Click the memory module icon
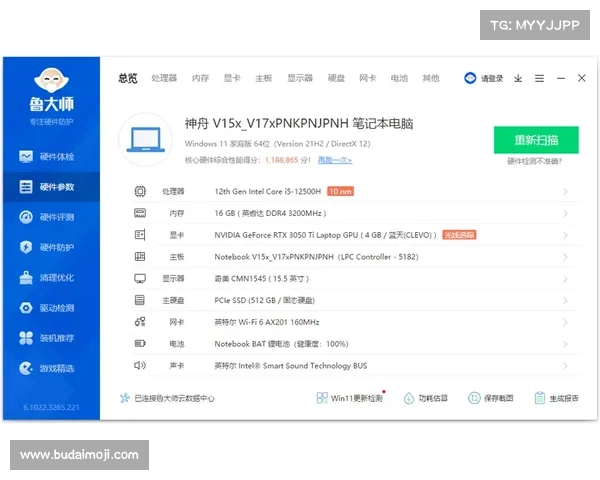Image resolution: width=600 pixels, height=480 pixels. click(140, 213)
